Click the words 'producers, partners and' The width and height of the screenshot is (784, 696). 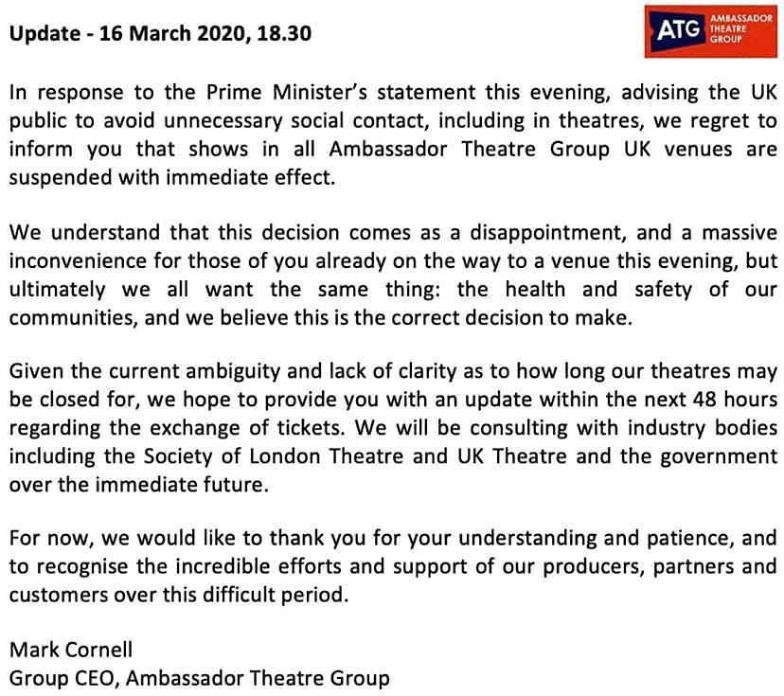click(x=660, y=566)
